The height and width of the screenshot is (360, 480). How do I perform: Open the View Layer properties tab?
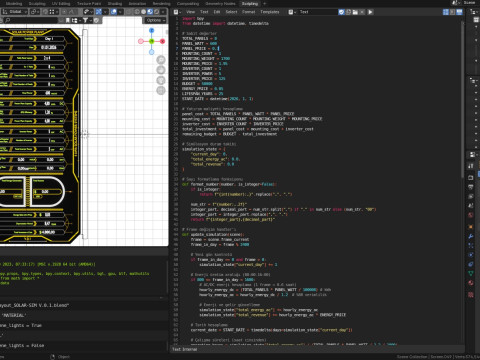[471, 196]
